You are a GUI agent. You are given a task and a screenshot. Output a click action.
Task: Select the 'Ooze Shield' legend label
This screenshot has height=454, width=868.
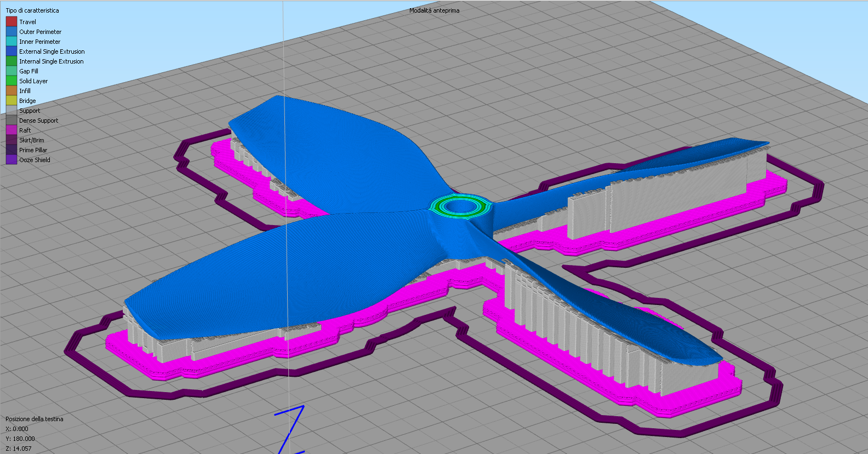click(x=35, y=160)
